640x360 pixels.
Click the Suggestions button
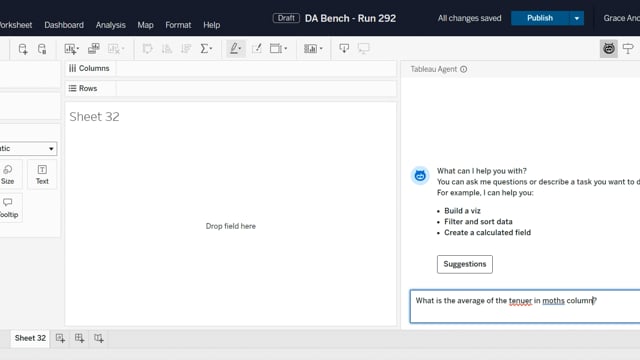(x=464, y=264)
